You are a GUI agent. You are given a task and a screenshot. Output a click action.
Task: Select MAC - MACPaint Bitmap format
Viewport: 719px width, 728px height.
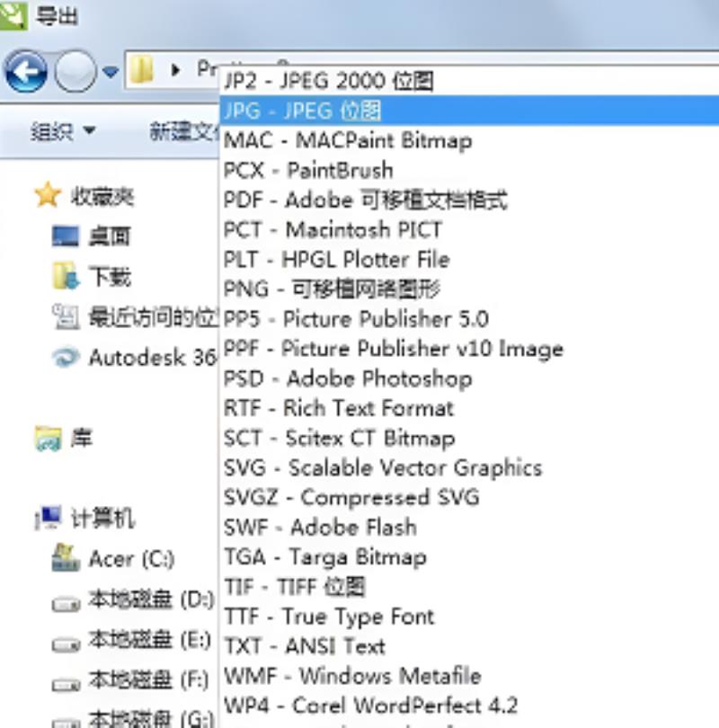pos(469,140)
